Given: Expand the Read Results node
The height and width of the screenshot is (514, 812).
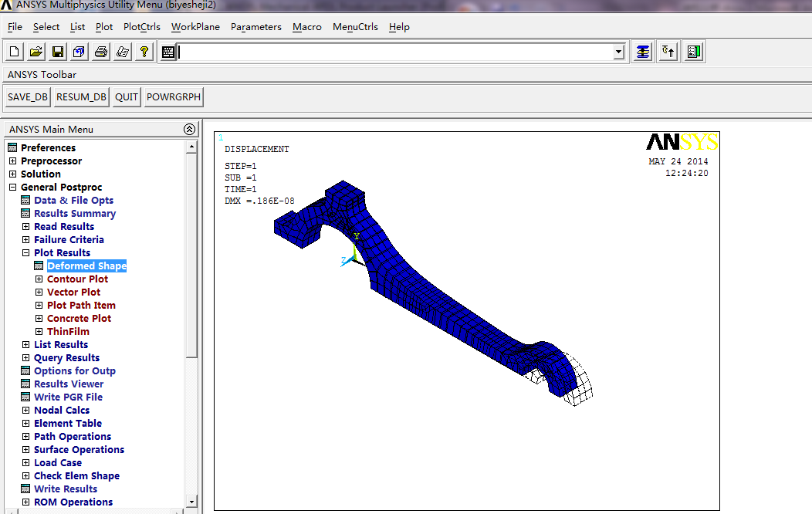Looking at the screenshot, I should tap(25, 226).
